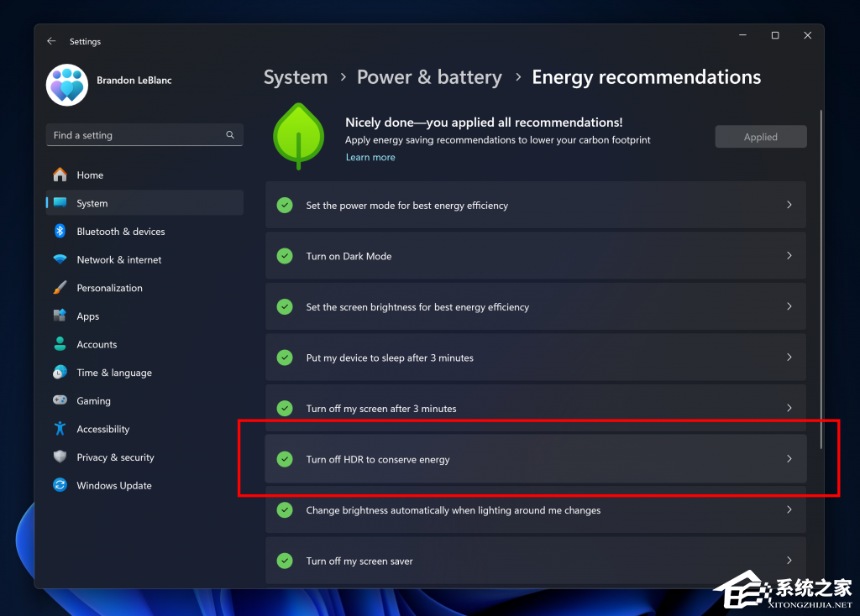Click the Privacy & security shield icon
The image size is (860, 616).
60,457
